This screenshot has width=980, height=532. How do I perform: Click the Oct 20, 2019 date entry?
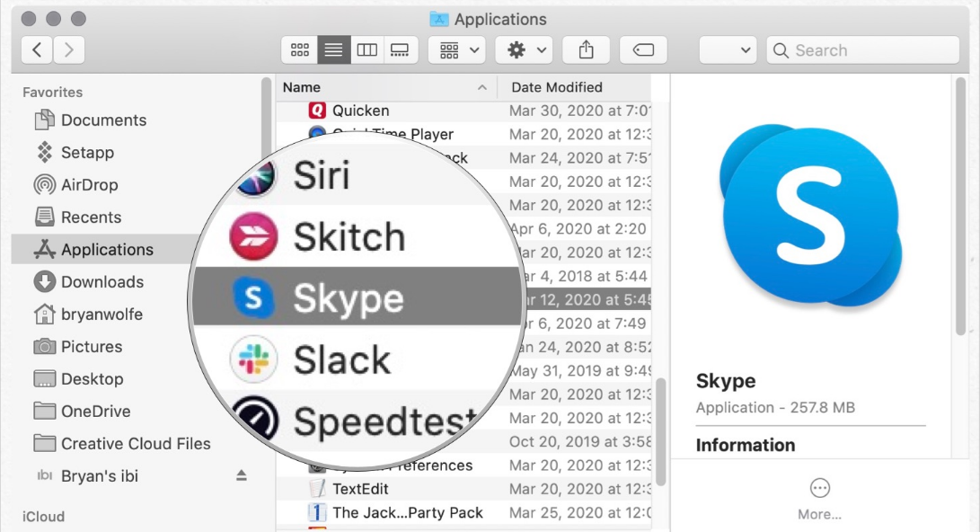point(580,442)
